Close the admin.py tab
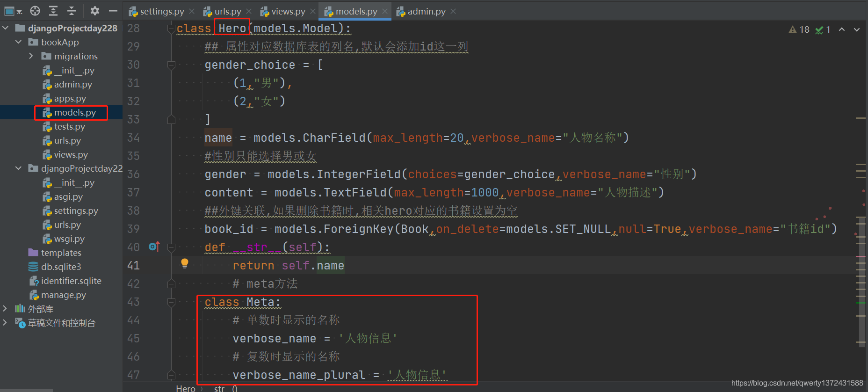This screenshot has width=868, height=392. [453, 11]
